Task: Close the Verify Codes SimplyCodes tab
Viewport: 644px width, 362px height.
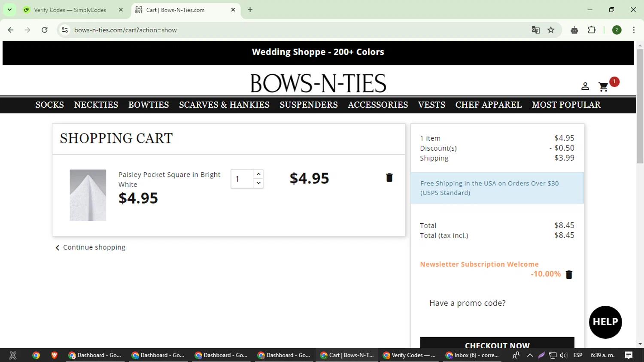Action: (x=121, y=9)
